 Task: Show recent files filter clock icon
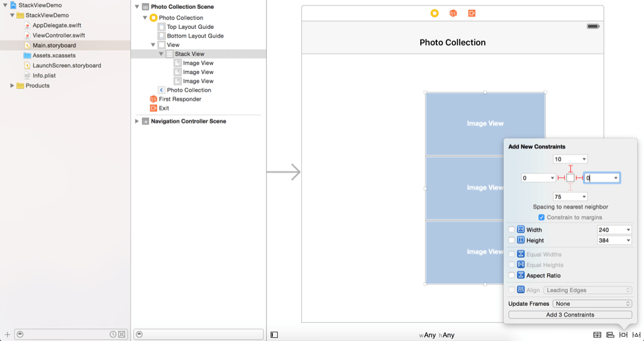[113, 334]
